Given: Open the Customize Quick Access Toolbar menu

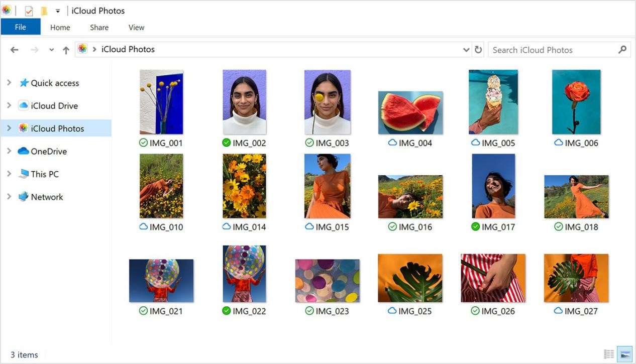Looking at the screenshot, I should tap(57, 10).
